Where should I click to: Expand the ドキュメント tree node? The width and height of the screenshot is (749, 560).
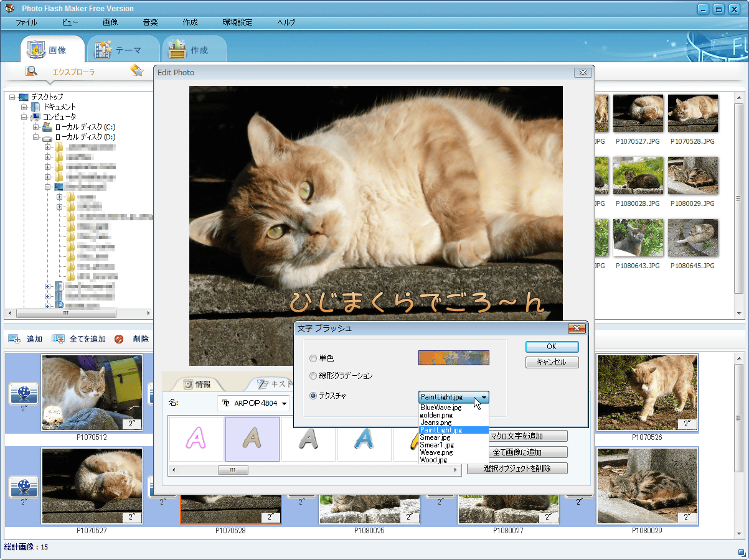pos(24,107)
